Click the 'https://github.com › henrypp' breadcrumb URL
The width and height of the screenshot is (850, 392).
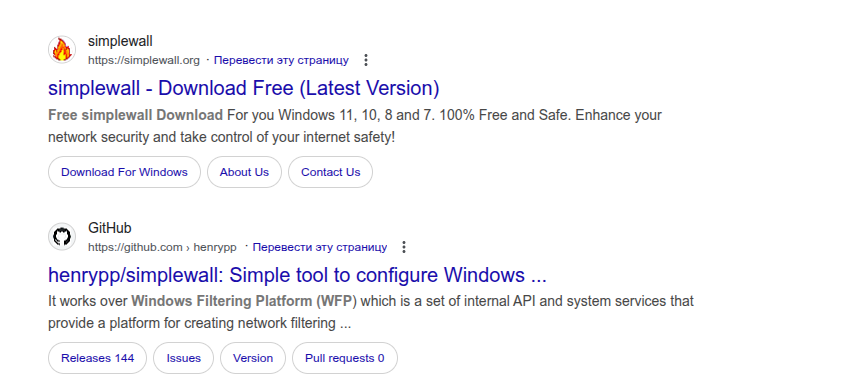(x=162, y=247)
